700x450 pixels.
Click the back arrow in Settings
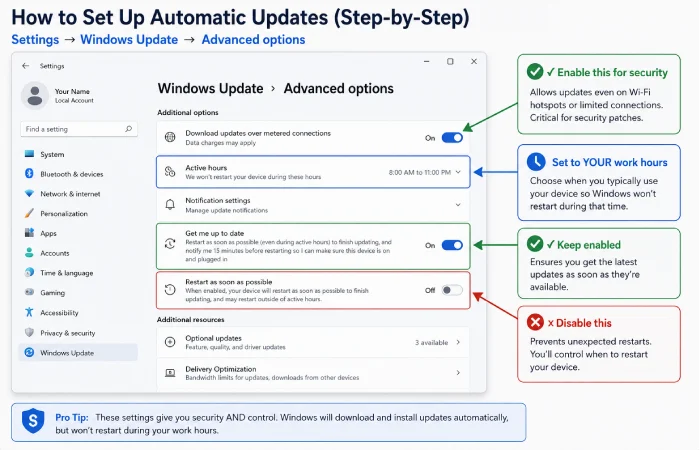point(25,66)
